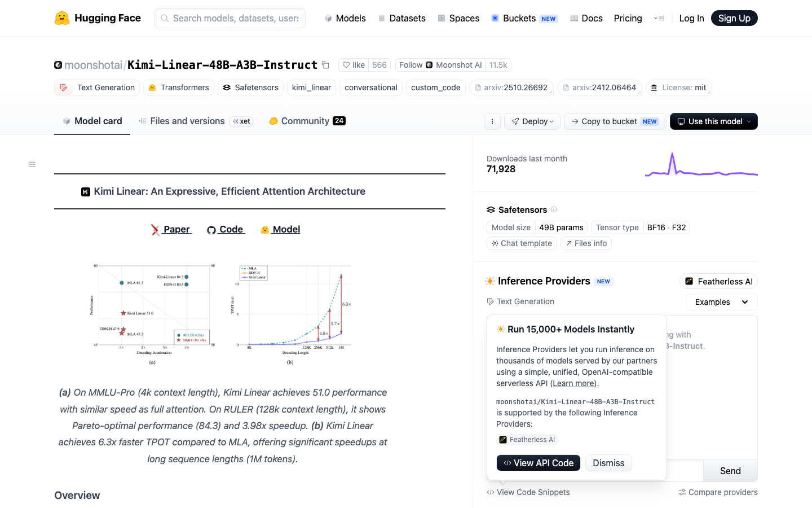812x508 pixels.
Task: Open the GitHub Code link
Action: coord(226,229)
